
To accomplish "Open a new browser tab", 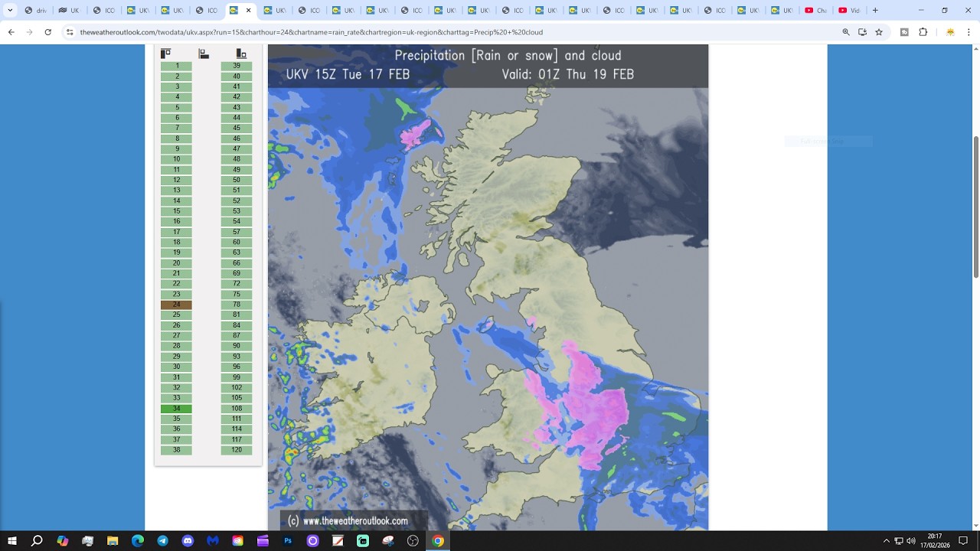I will 875,10.
